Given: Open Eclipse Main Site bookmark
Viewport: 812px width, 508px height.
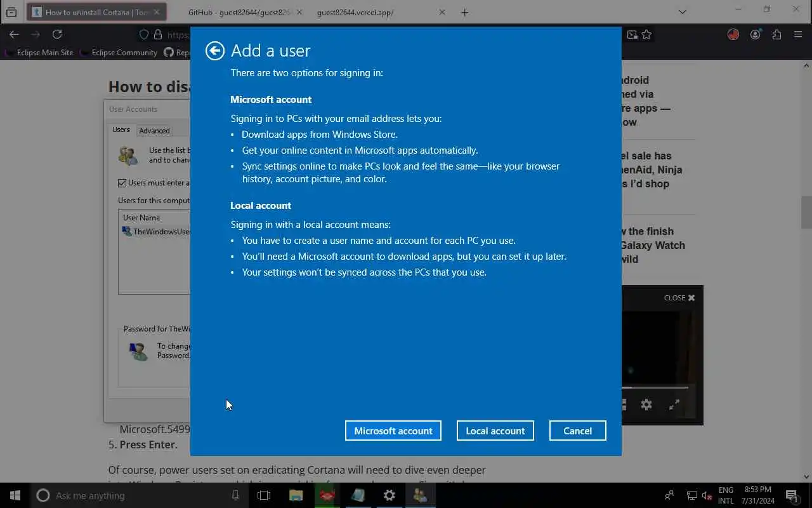Looking at the screenshot, I should [39, 53].
